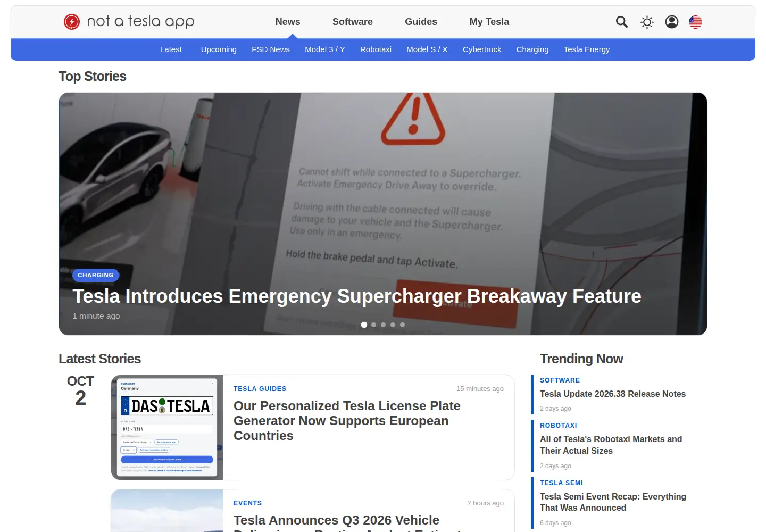Open the US flag language selector

pyautogui.click(x=695, y=22)
